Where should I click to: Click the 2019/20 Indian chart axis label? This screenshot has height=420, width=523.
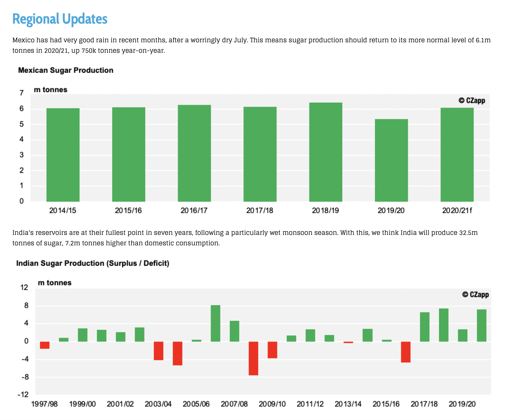[x=462, y=404]
